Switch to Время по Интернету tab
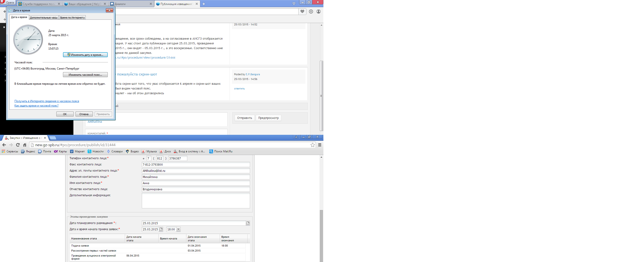Image resolution: width=644 pixels, height=262 pixels. pos(72,18)
